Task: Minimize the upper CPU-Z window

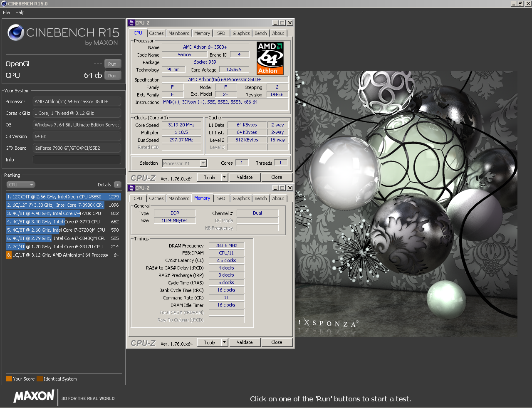Action: click(x=275, y=23)
